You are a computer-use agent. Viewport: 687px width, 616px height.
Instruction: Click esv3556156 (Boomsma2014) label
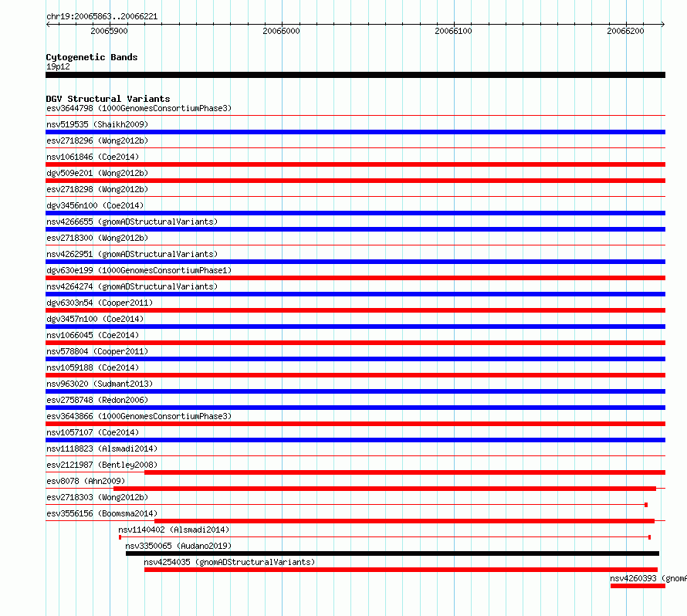[102, 513]
